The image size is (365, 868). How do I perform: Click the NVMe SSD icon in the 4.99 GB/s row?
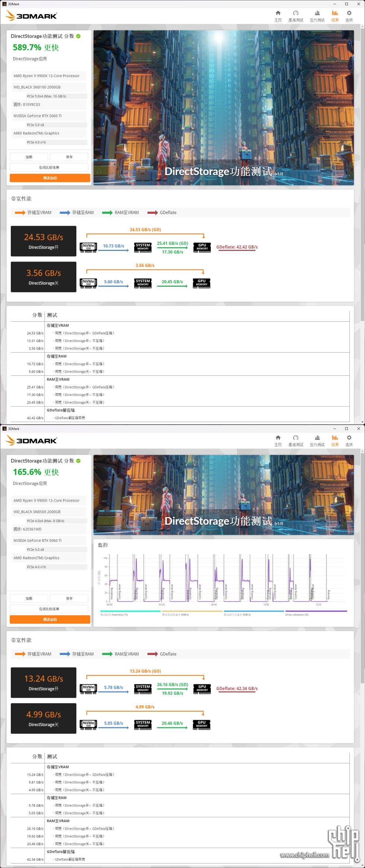[88, 725]
